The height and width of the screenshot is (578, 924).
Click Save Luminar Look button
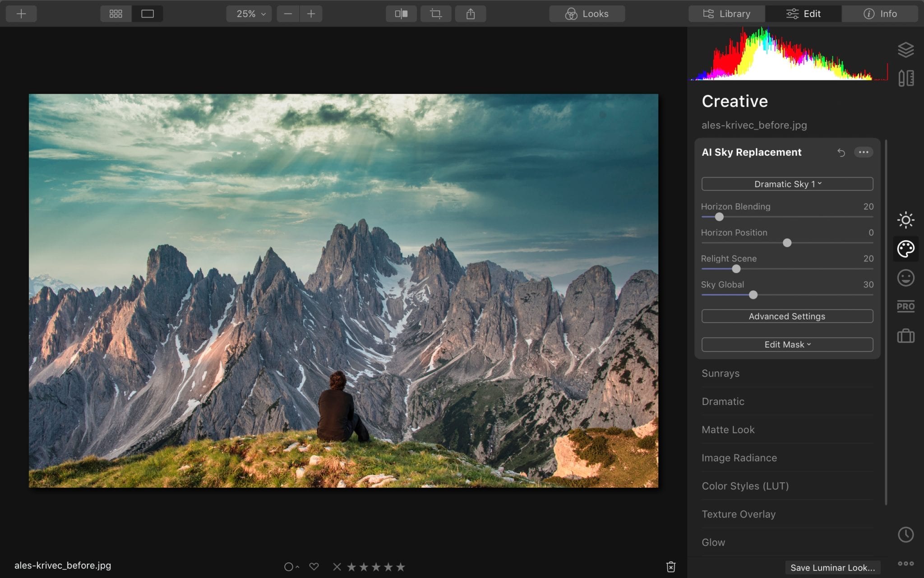click(832, 568)
